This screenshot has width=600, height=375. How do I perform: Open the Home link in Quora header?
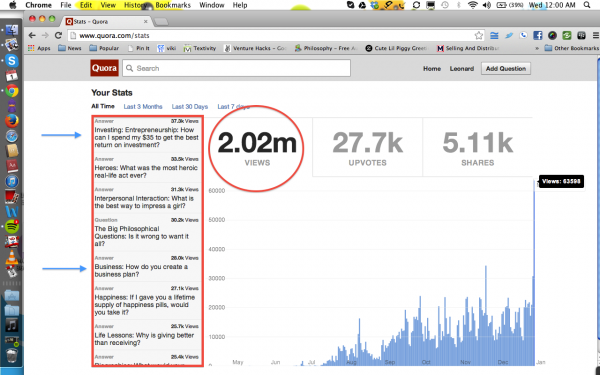click(x=432, y=68)
